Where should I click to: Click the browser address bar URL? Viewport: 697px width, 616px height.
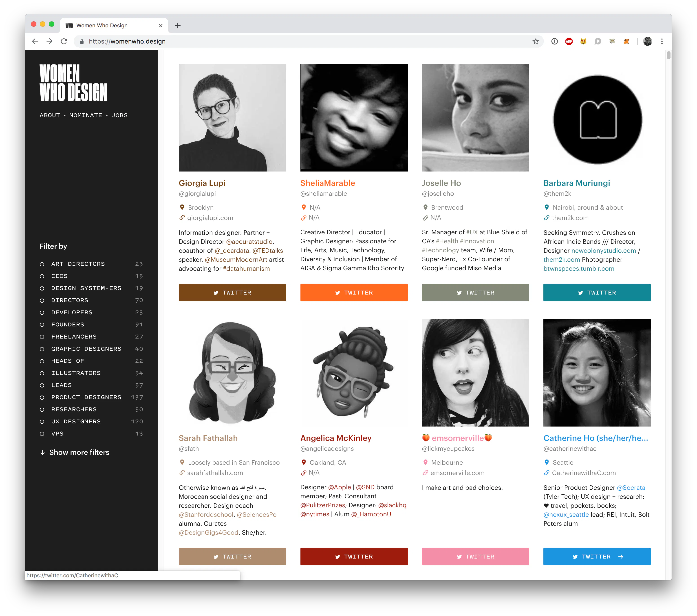127,41
